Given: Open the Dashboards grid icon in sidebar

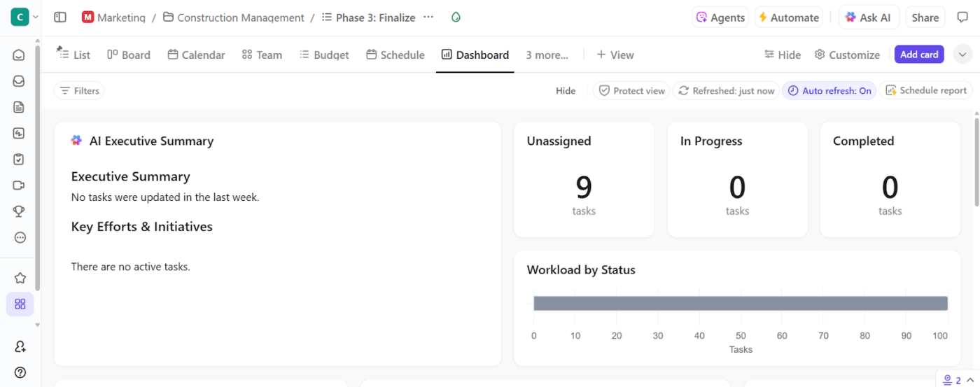Looking at the screenshot, I should 20,304.
